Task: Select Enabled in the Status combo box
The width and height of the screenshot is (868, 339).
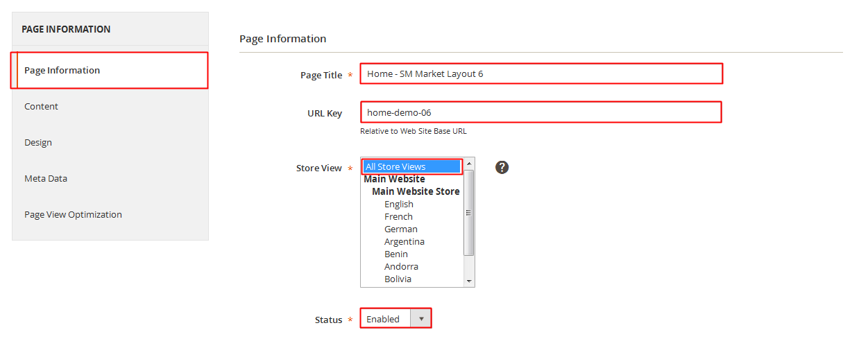Action: coord(396,319)
